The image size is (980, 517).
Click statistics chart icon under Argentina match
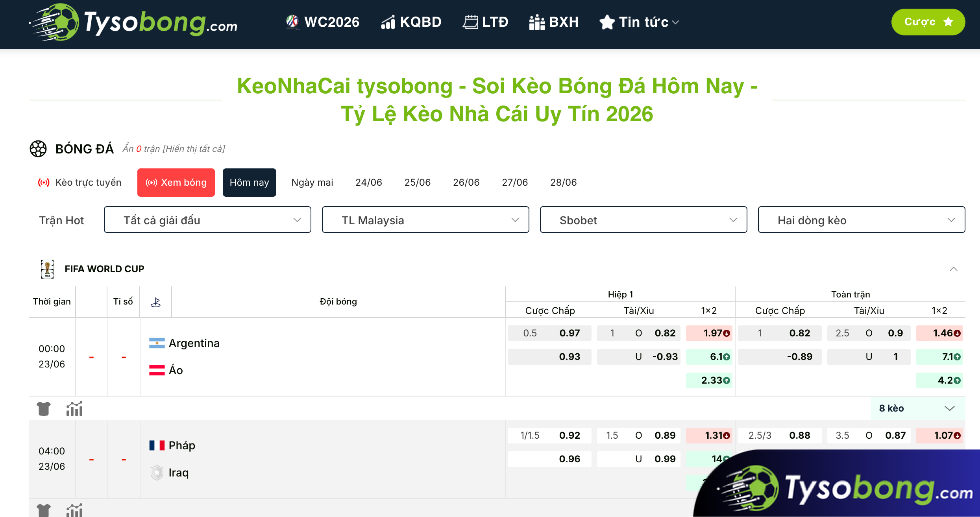coord(74,408)
